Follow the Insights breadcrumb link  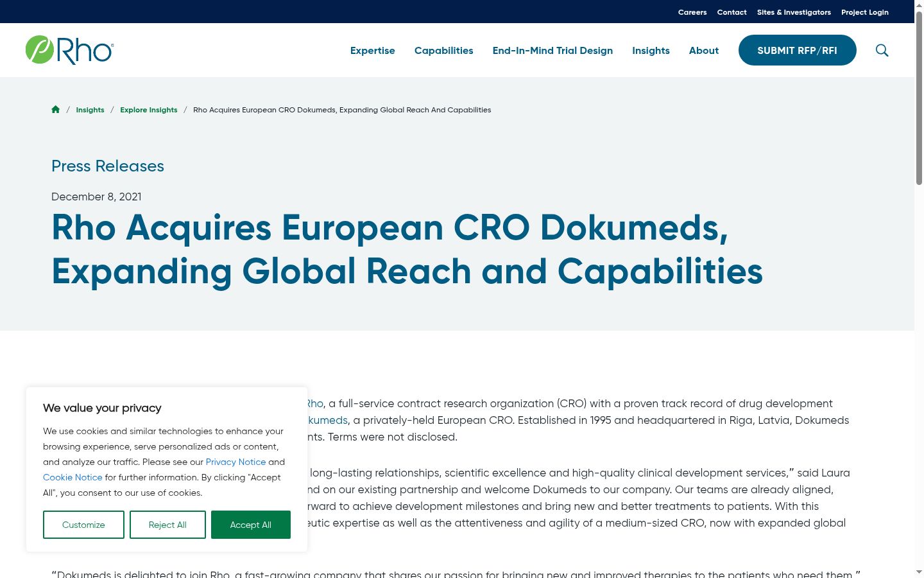tap(90, 110)
